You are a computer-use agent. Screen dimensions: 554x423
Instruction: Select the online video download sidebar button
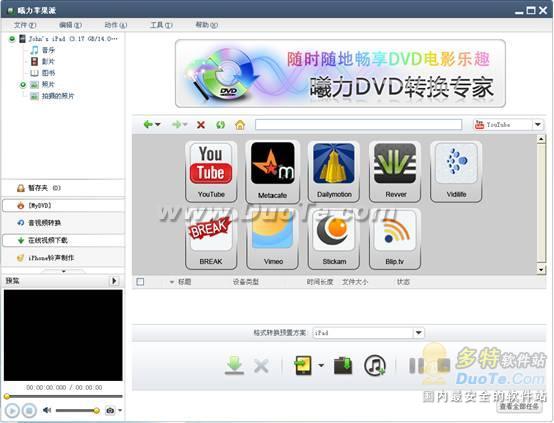click(64, 240)
